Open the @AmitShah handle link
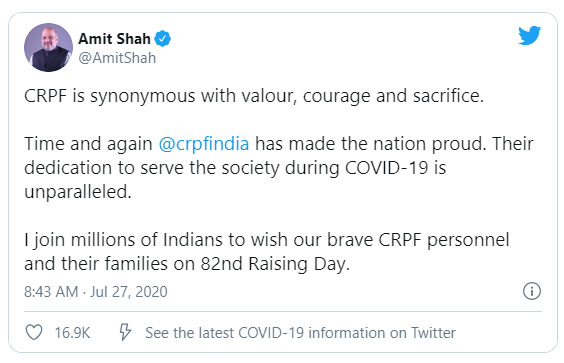 click(117, 58)
